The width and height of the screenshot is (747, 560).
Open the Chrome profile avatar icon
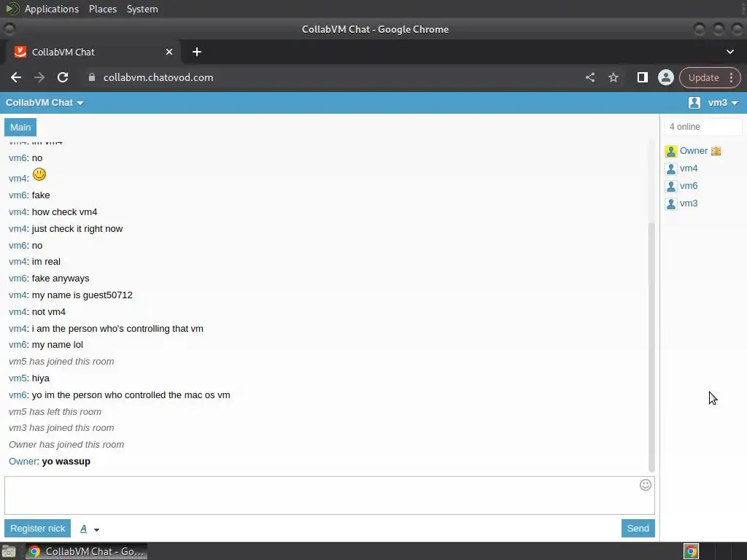(x=665, y=77)
